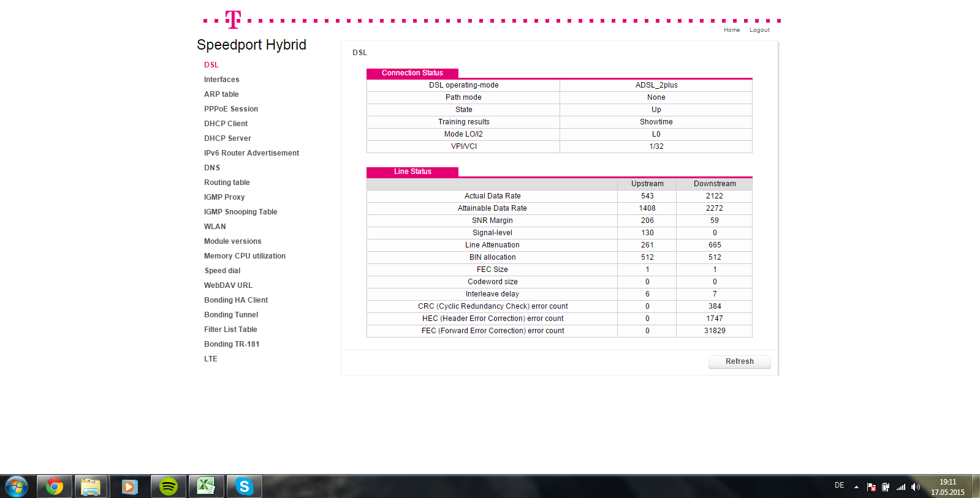Open the ARP table page

pos(221,94)
